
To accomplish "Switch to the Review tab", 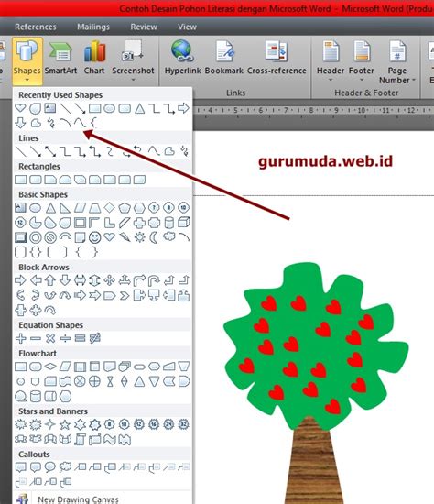I will coord(144,27).
